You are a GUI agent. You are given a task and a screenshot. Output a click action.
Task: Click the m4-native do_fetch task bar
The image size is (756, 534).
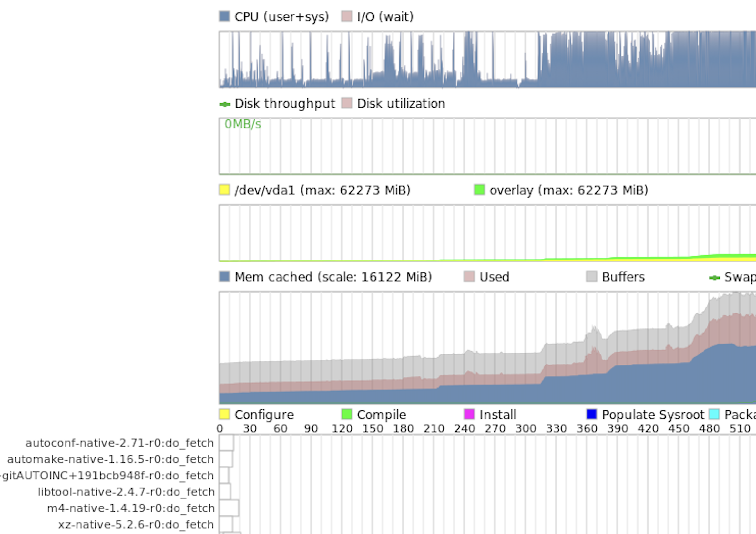[x=229, y=508]
